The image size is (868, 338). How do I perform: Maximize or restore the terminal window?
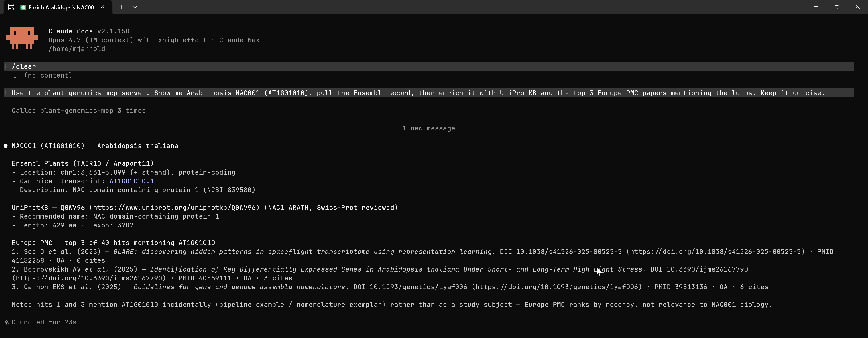[837, 7]
